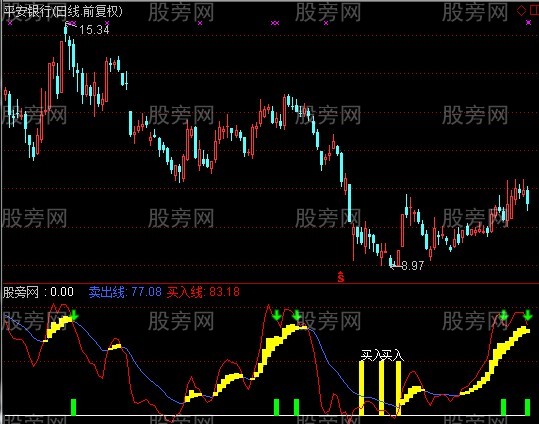The image size is (539, 424).
Task: Click the 15.34 high price label
Action: (x=94, y=30)
